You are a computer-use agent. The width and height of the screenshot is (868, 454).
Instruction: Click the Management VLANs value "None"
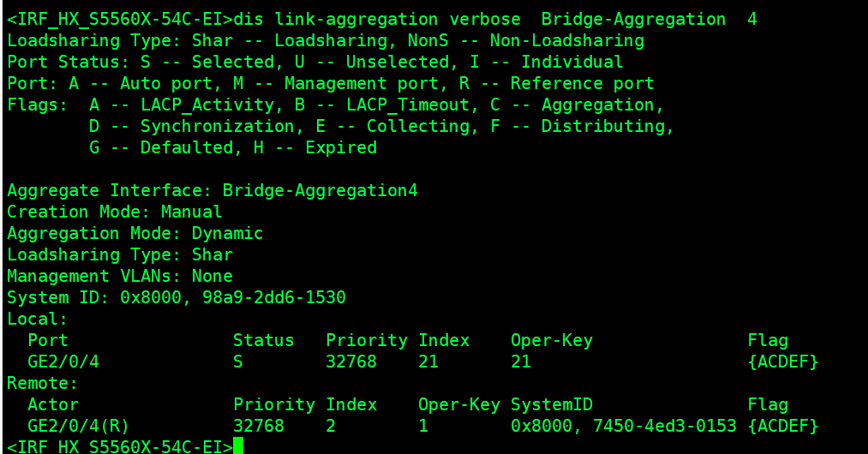(212, 276)
